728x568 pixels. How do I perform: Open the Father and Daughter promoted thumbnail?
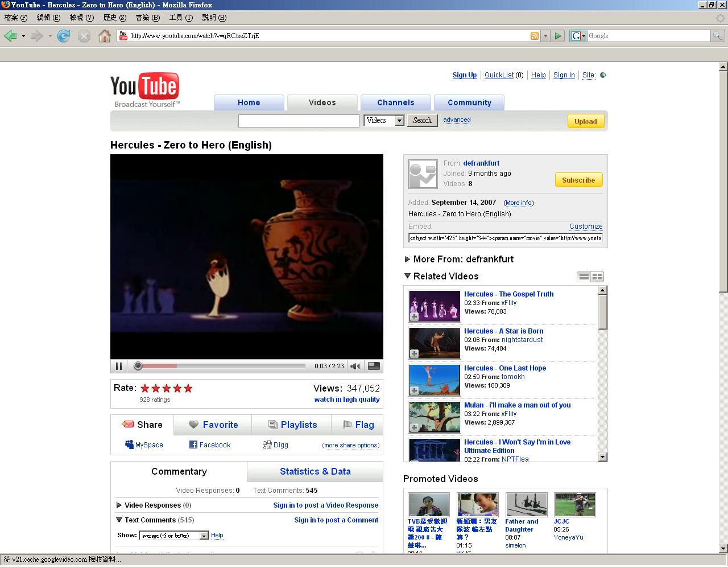tap(527, 505)
